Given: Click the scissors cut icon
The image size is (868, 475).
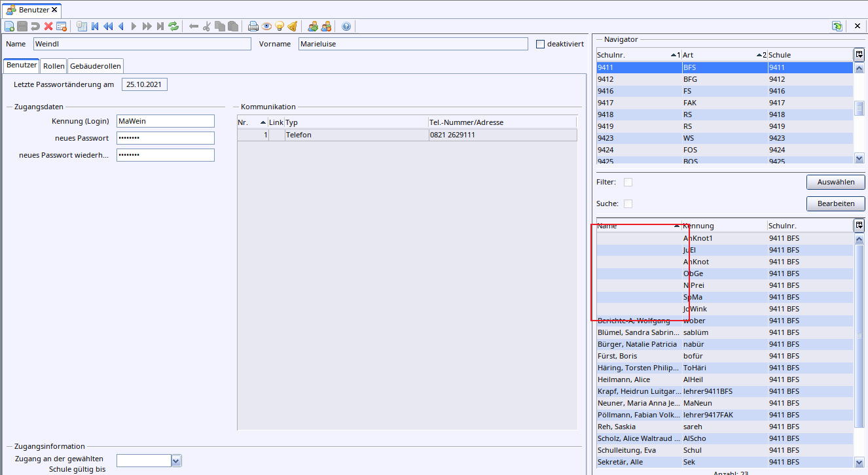Looking at the screenshot, I should pos(207,26).
